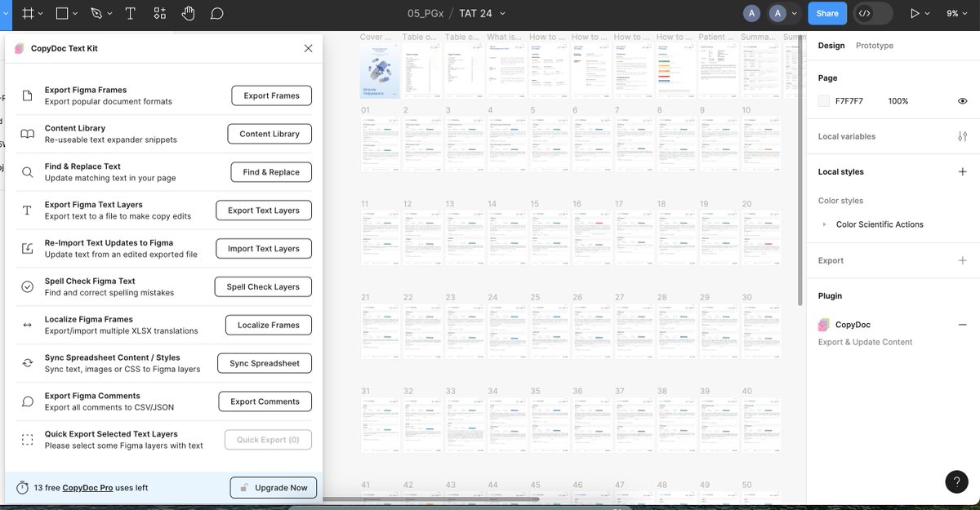
Task: Open the TAT 24 page dropdown
Action: pos(502,14)
